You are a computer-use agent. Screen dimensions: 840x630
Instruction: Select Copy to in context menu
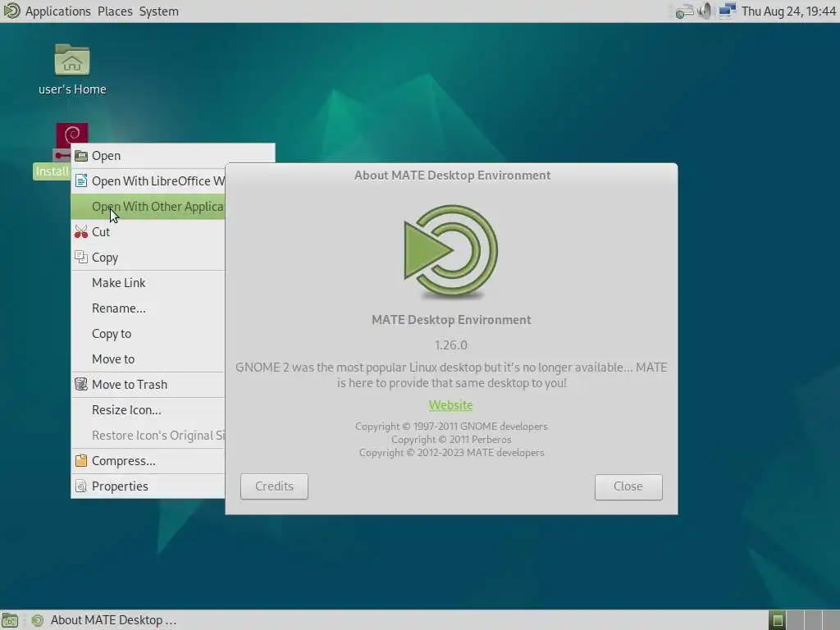coord(148,334)
